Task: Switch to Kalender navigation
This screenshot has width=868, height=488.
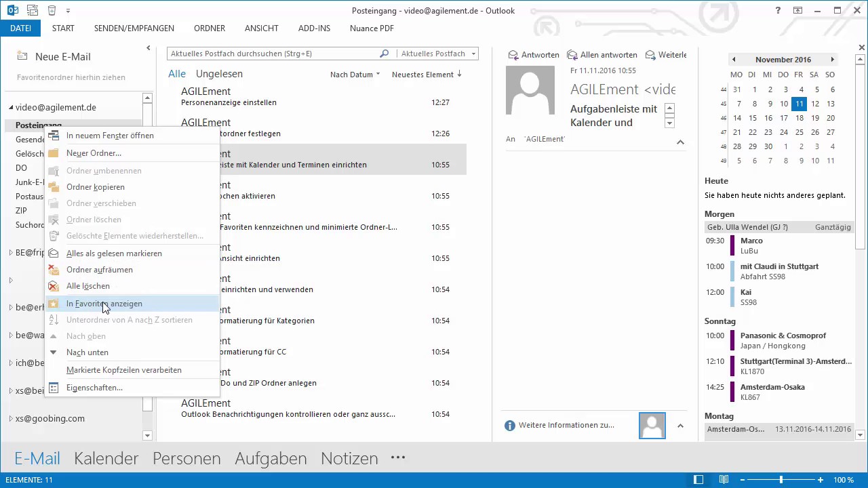Action: pos(106,458)
